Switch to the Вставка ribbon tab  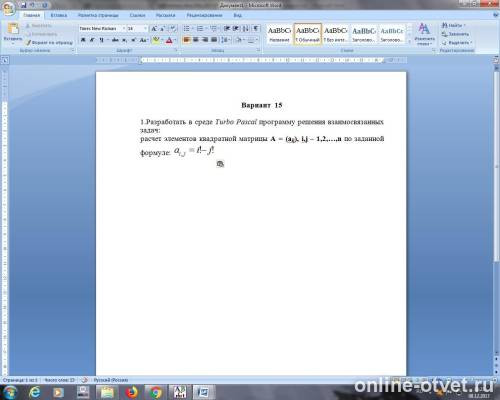[59, 15]
